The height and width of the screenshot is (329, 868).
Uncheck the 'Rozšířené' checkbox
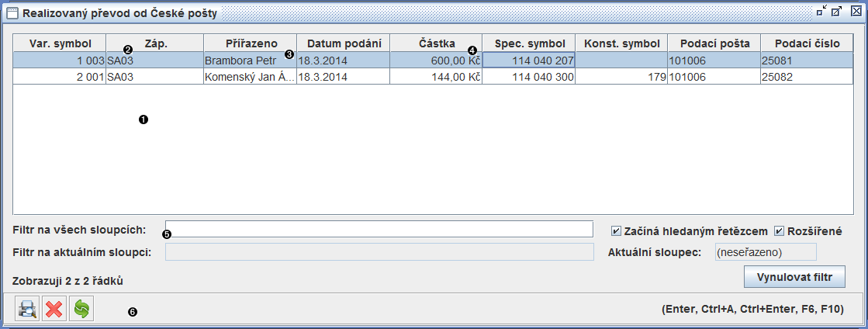780,231
